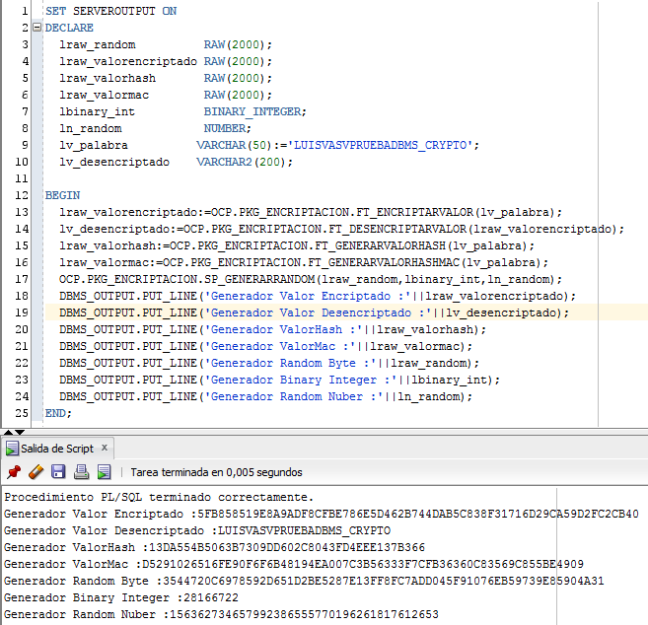Click lraw_valorencriptado in line 4
This screenshot has height=625, width=648.
[x=128, y=62]
